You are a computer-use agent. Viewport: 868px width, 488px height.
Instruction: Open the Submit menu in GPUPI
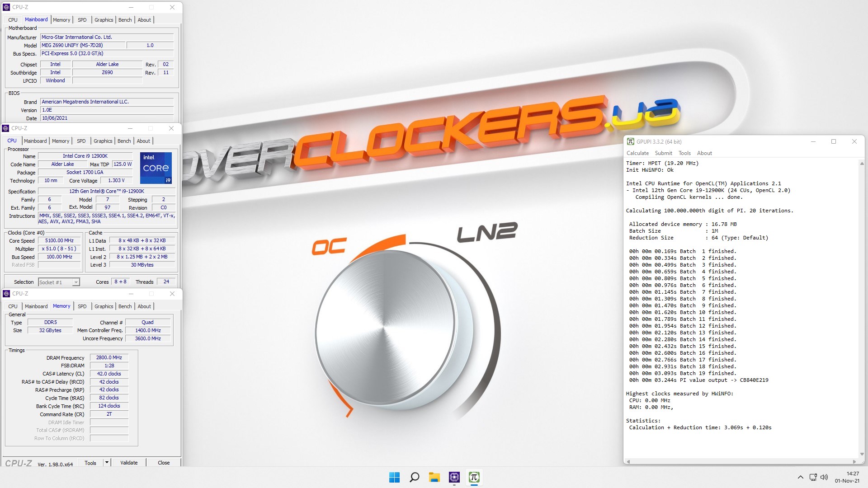(663, 153)
